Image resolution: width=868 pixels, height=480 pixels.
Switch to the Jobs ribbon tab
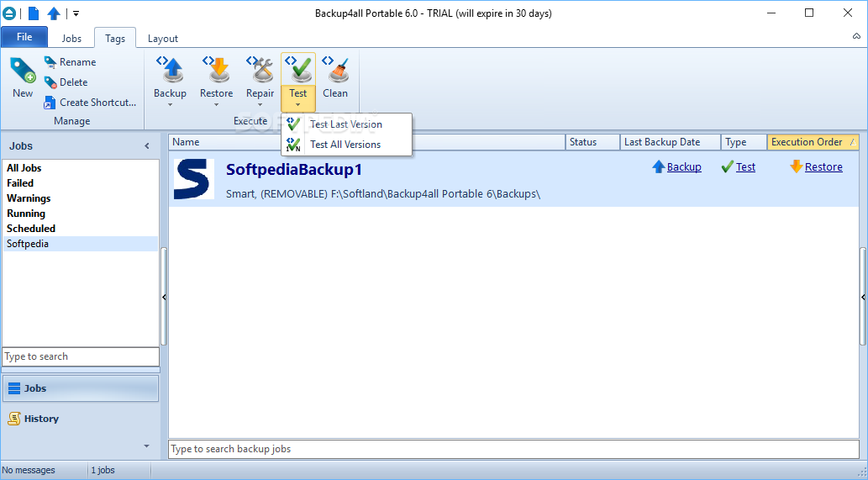point(71,38)
